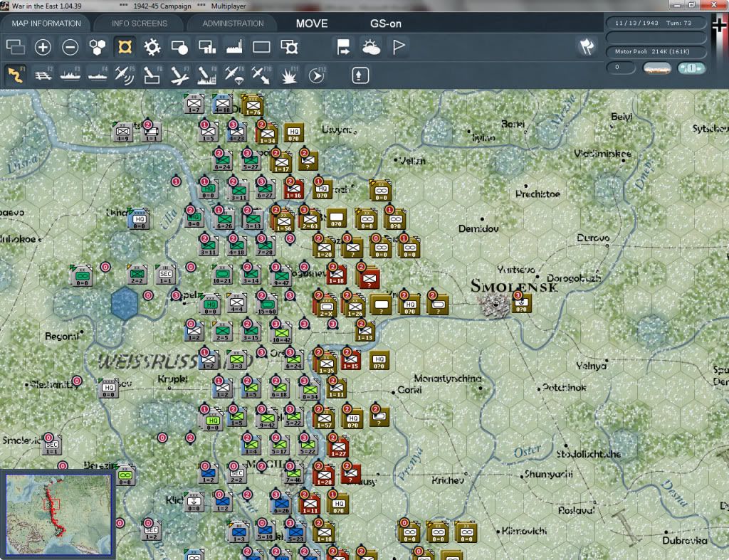Screen dimensions: 729x560
Task: Click the crossed white flags icon
Action: coord(587,46)
